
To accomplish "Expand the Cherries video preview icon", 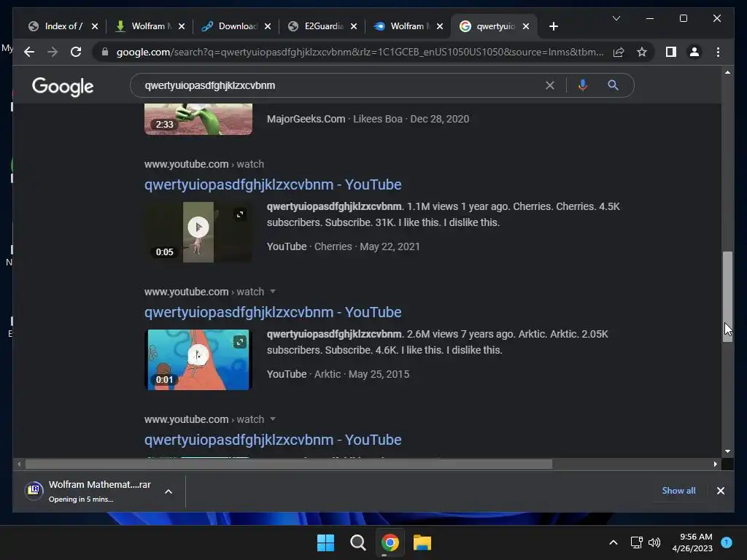I will [239, 214].
